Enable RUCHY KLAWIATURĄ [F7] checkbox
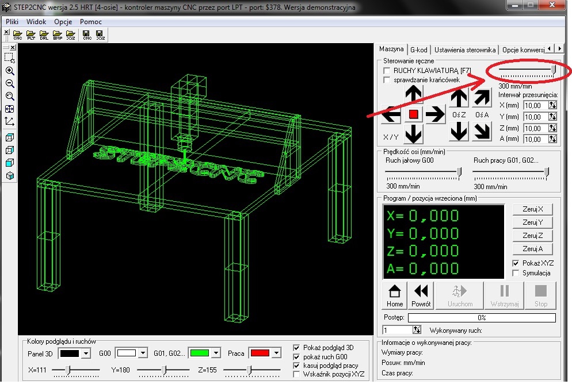 tap(387, 70)
